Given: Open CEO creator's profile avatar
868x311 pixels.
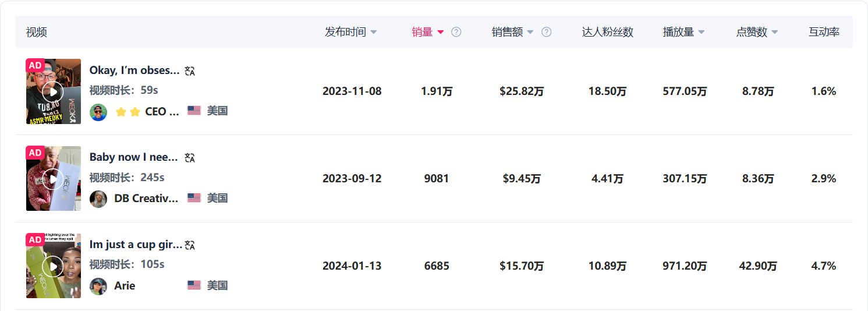Looking at the screenshot, I should coord(98,112).
